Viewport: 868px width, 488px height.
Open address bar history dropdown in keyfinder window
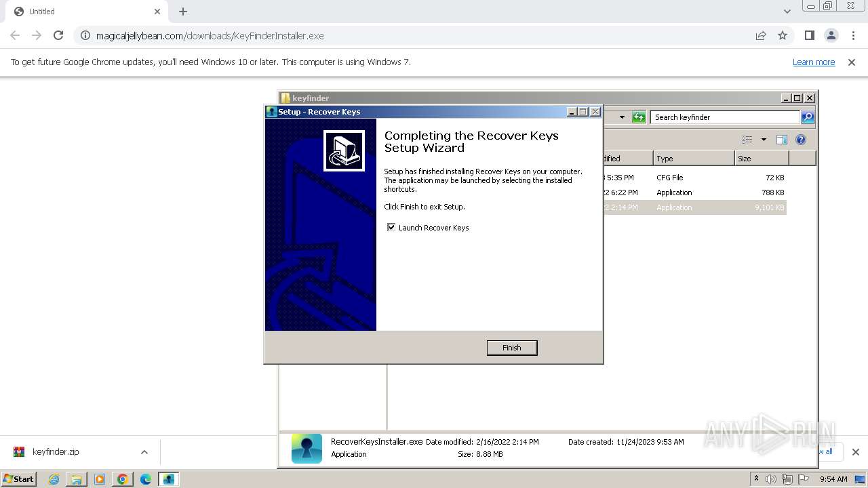click(622, 117)
